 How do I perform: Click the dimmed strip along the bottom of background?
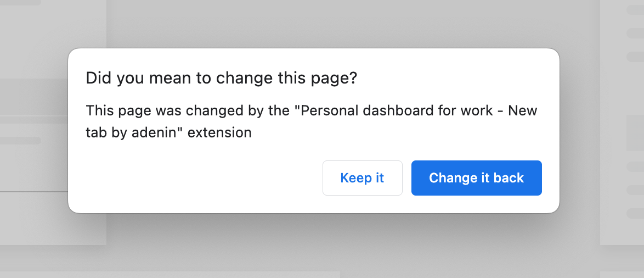(170, 275)
